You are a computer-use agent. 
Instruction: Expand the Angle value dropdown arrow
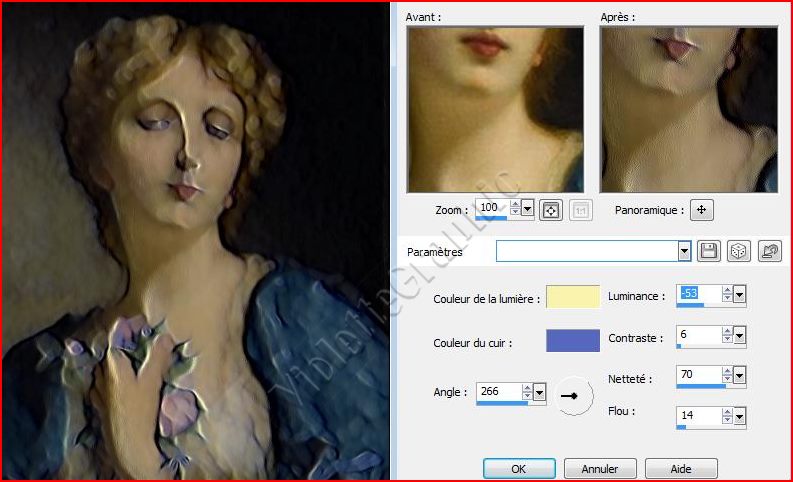click(x=540, y=393)
